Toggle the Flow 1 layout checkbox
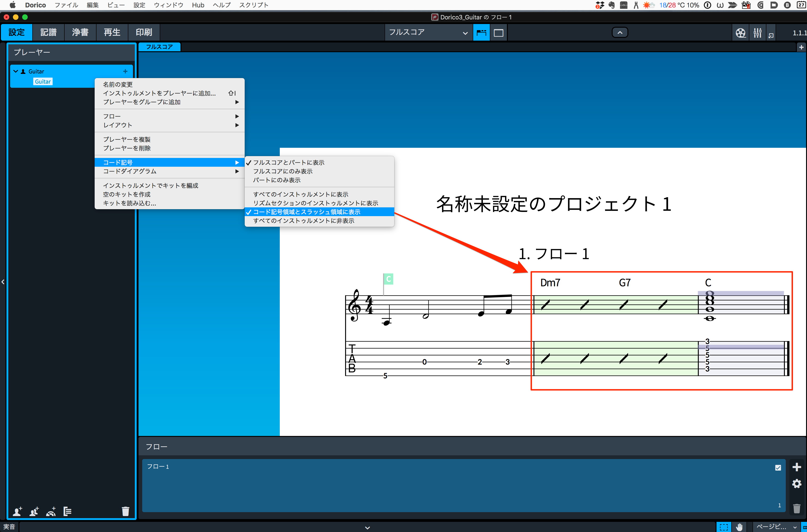 click(778, 468)
